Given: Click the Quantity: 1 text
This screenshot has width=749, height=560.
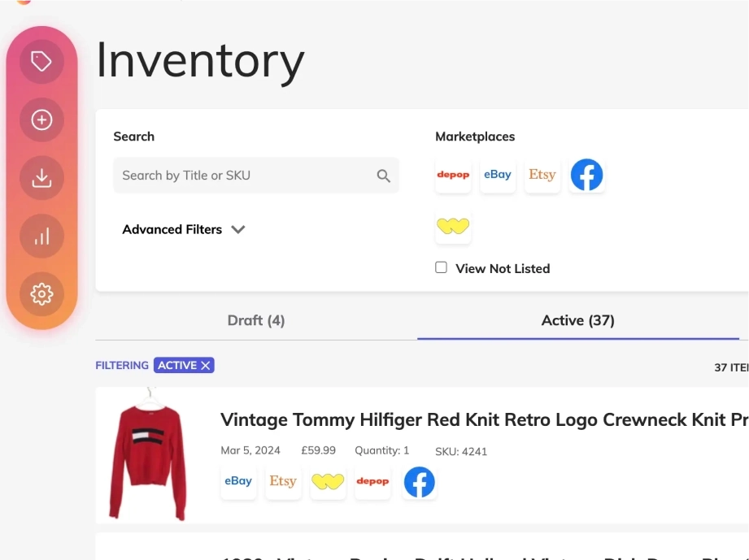Looking at the screenshot, I should (381, 450).
